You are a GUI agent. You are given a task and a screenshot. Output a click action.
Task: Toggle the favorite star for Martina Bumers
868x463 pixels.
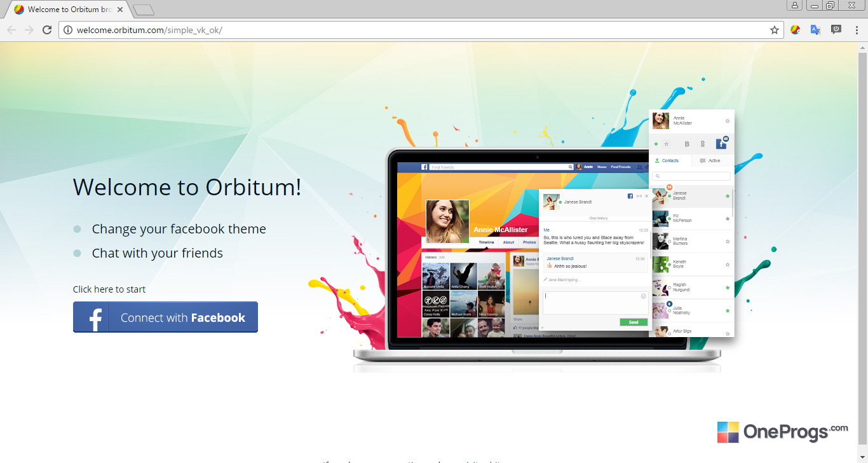pos(728,242)
